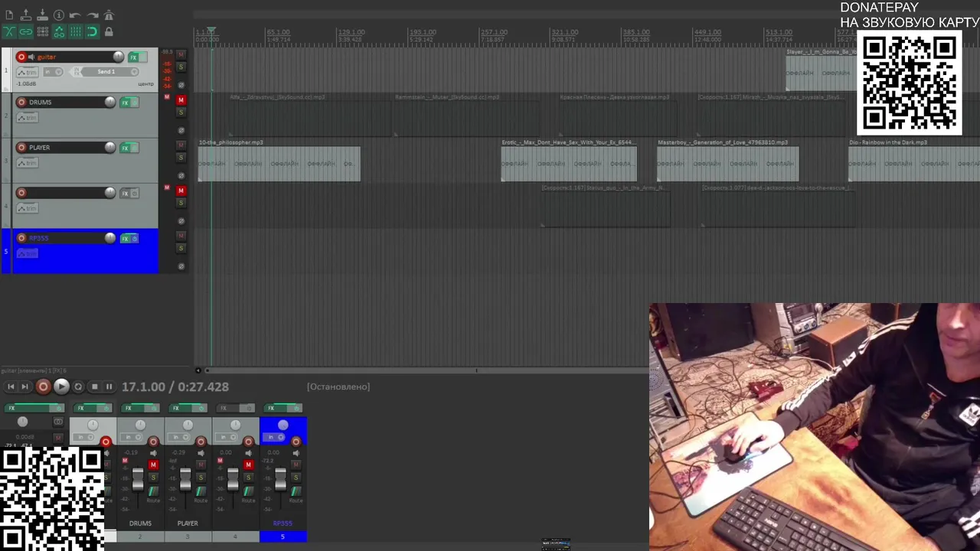980x551 pixels.
Task: Toggle item grouping chain icon
Action: pyautogui.click(x=25, y=31)
